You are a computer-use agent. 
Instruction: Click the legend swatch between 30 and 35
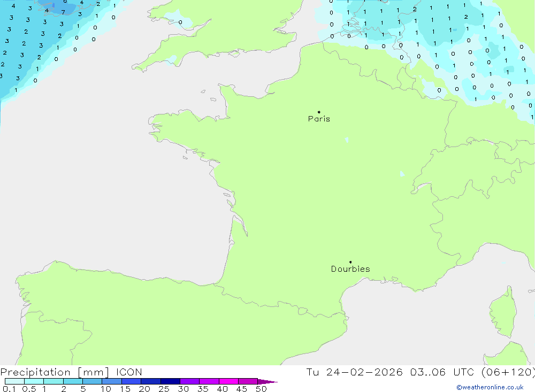(x=190, y=381)
